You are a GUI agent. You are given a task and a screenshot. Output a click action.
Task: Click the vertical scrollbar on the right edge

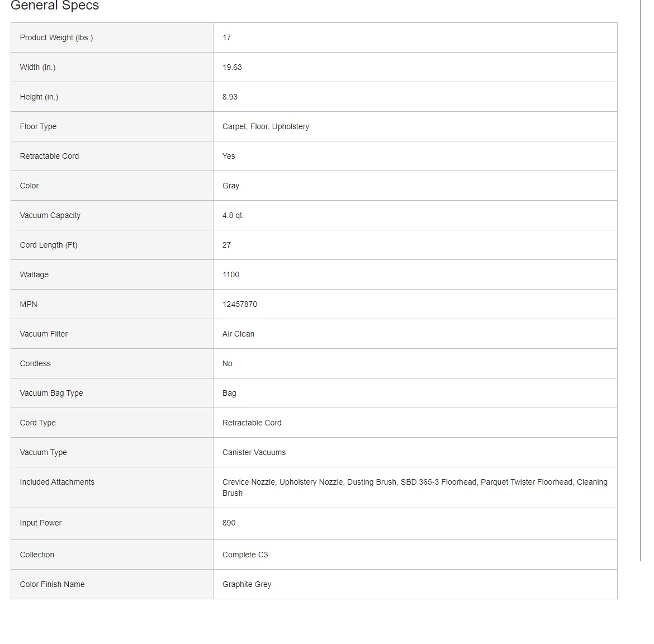640,280
